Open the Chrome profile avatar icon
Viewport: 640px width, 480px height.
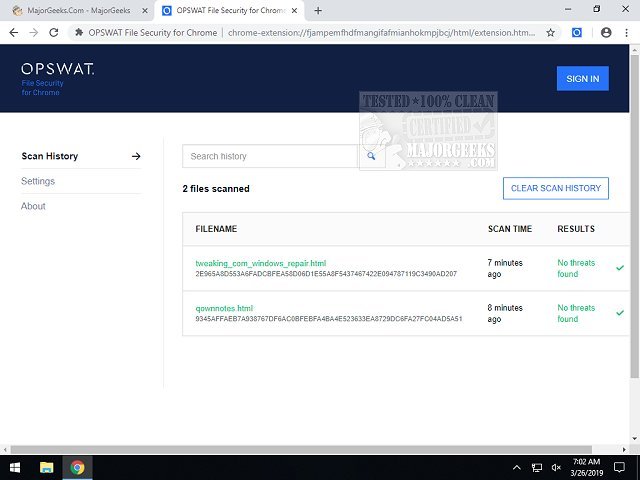[606, 33]
